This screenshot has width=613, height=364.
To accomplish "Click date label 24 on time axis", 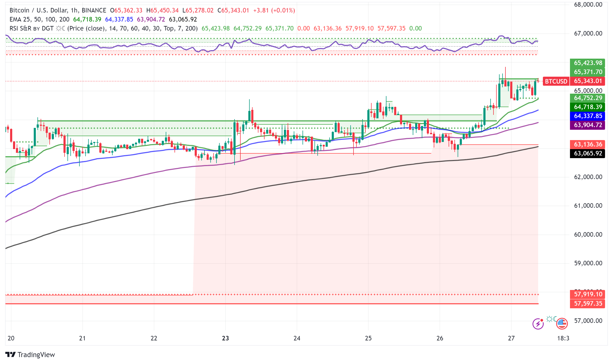I will pyautogui.click(x=297, y=338).
